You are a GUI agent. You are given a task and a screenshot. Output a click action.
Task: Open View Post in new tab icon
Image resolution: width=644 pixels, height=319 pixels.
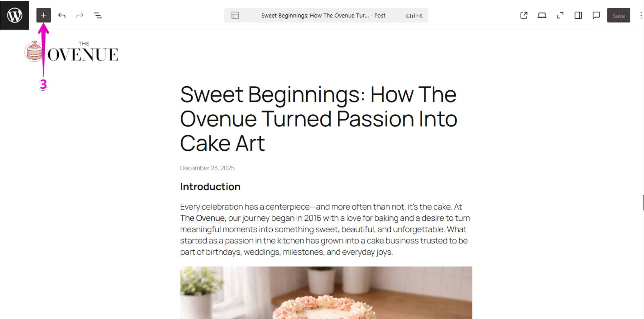(x=524, y=15)
